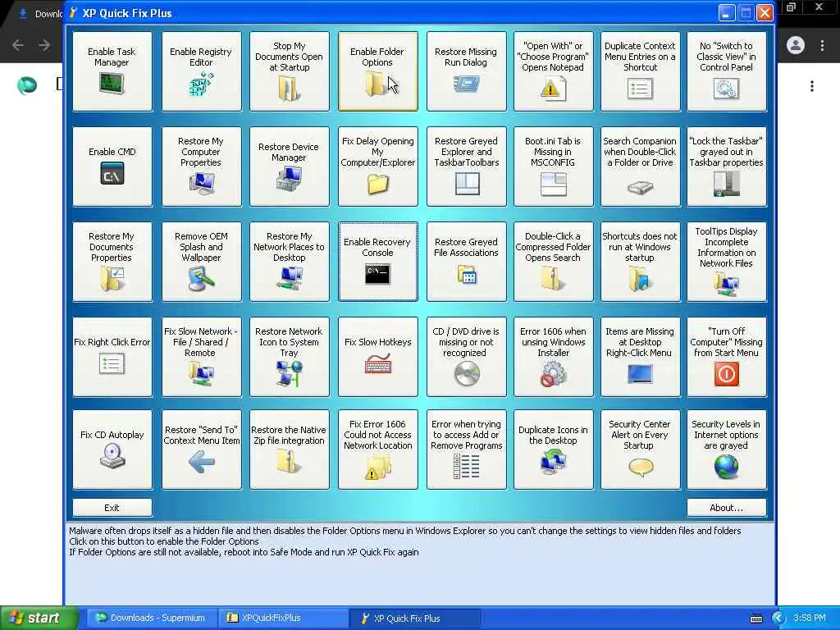The image size is (840, 630).
Task: Fix CD / DVD drive missing tile
Action: pyautogui.click(x=466, y=357)
